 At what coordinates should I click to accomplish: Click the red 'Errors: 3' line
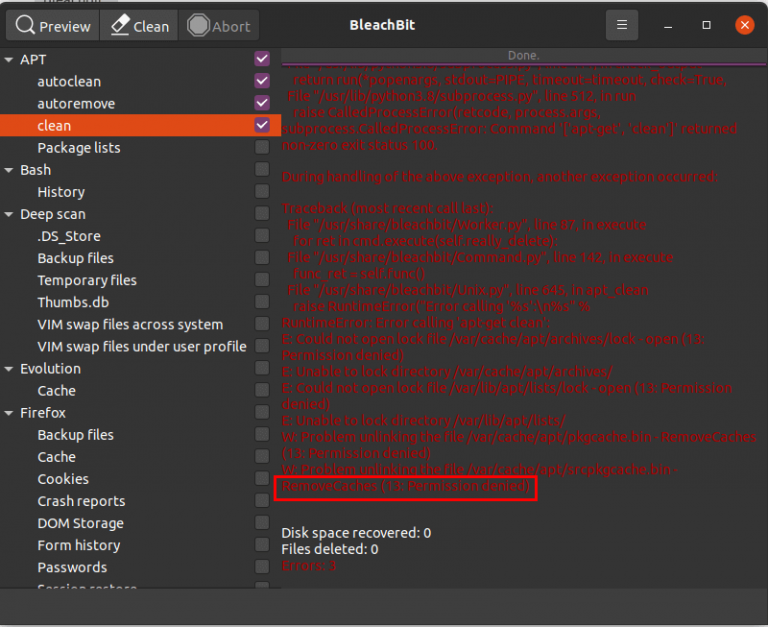tap(309, 566)
